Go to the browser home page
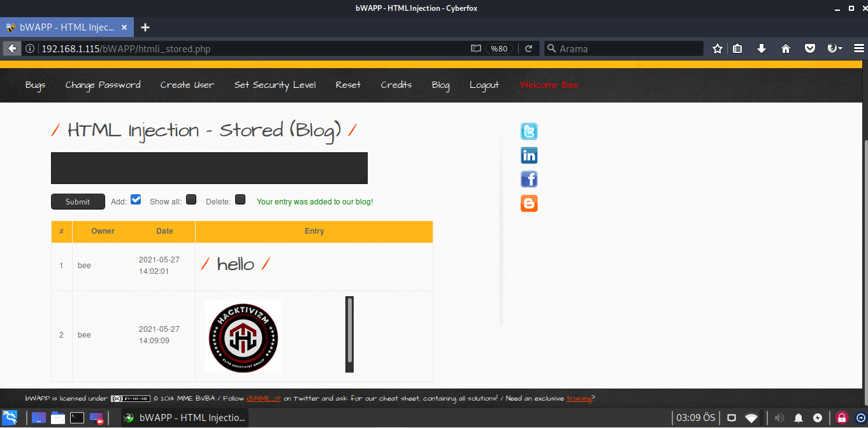Image resolution: width=868 pixels, height=428 pixels. pyautogui.click(x=786, y=48)
